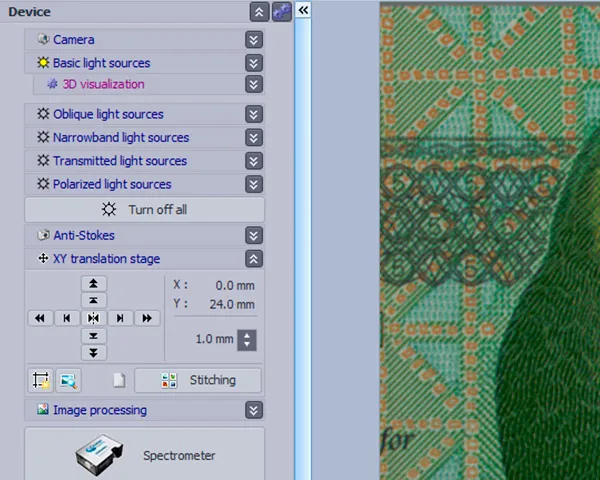
Task: Expand Narrowband light sources section
Action: (x=254, y=137)
